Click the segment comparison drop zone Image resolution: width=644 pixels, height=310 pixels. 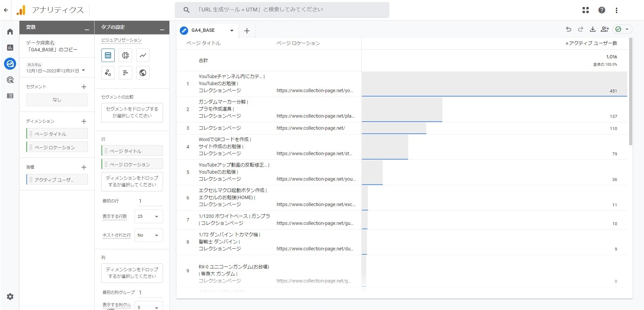[132, 113]
